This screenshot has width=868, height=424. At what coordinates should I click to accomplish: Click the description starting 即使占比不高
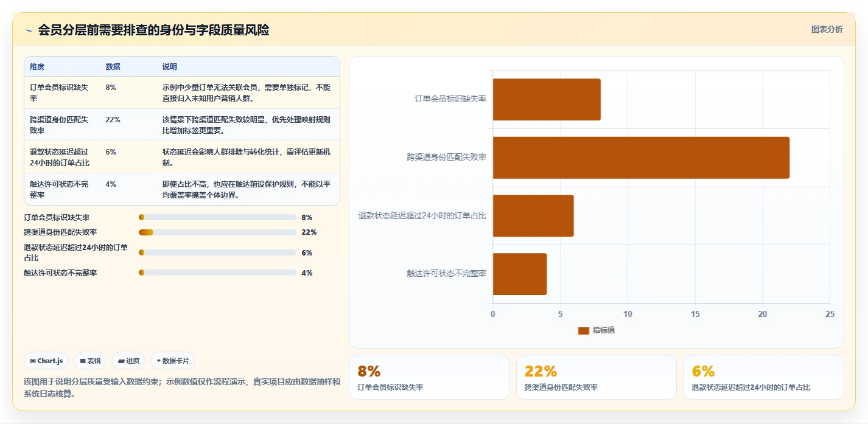(247, 189)
